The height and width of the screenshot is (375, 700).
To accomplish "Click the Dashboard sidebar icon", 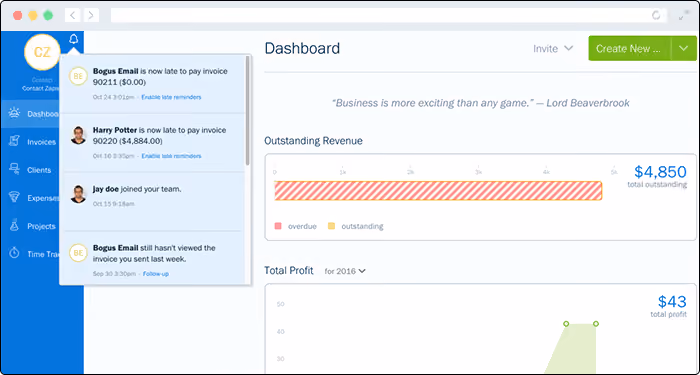I will [14, 113].
